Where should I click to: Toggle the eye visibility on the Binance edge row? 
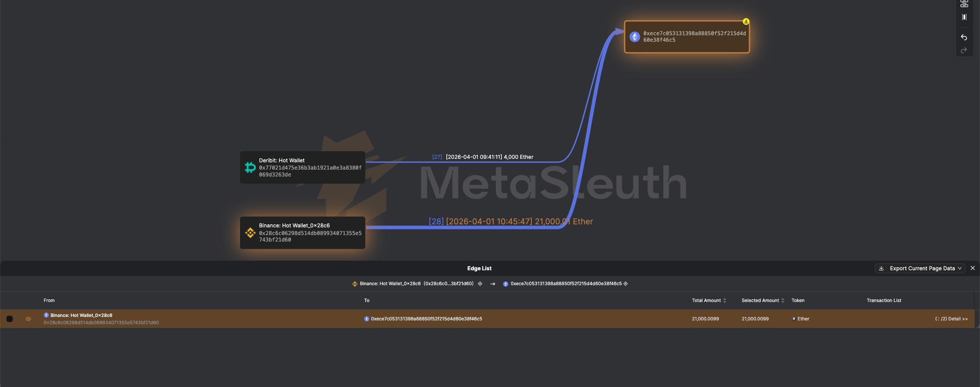click(28, 319)
